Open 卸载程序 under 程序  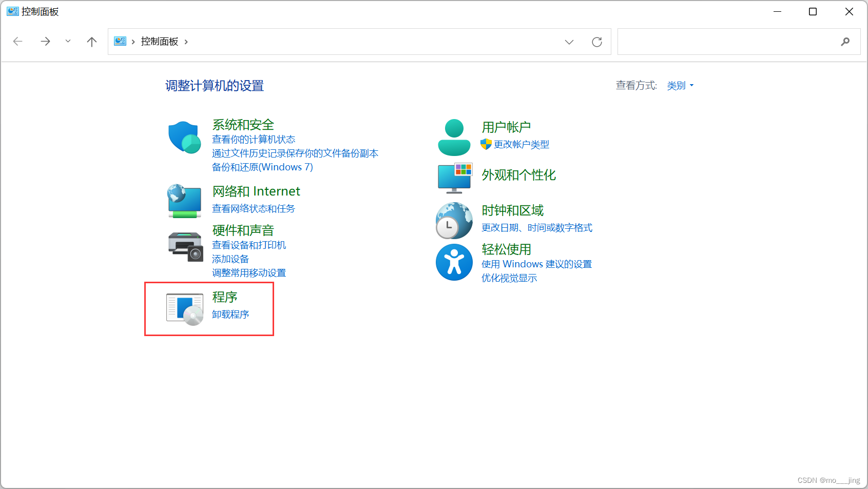point(229,314)
